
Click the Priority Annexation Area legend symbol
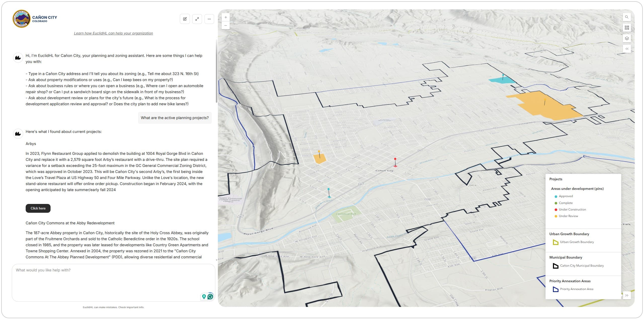coord(555,289)
